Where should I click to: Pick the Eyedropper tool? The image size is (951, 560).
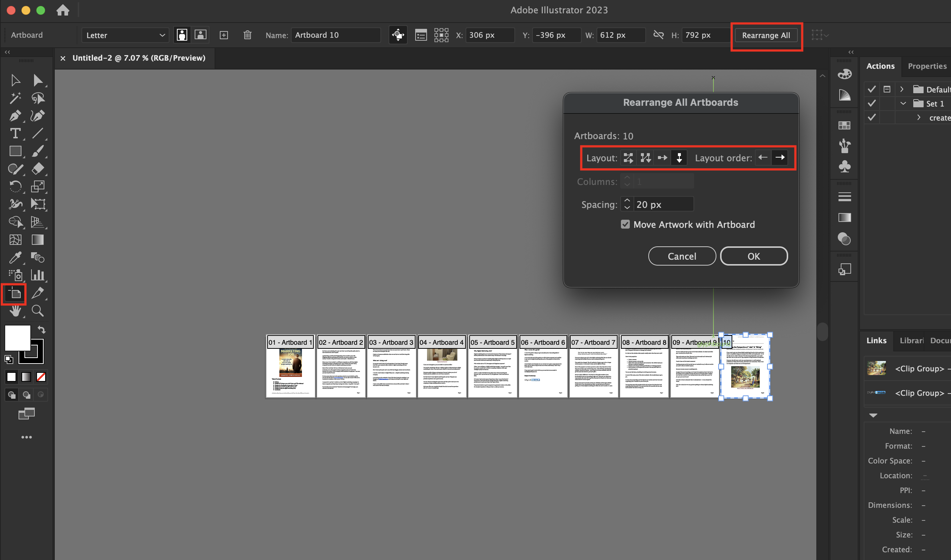pyautogui.click(x=15, y=258)
